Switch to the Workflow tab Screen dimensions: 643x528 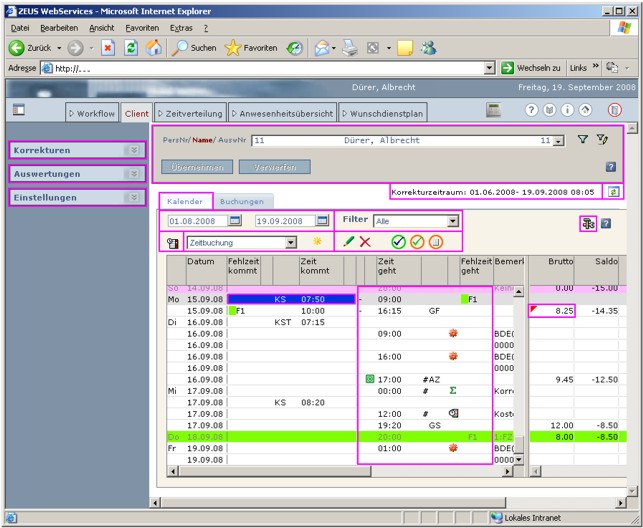click(92, 114)
